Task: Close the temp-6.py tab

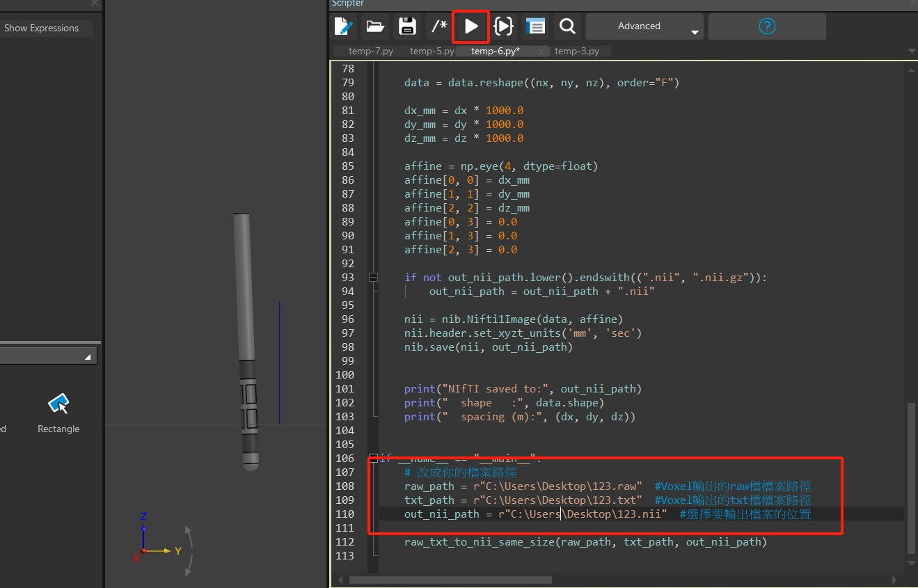Action: pos(541,51)
